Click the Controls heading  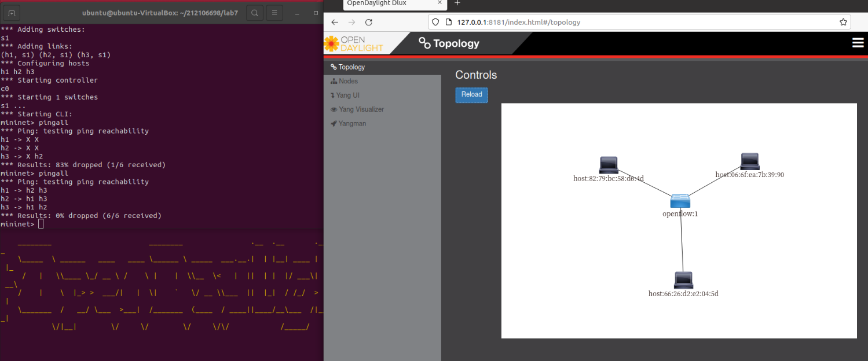(476, 75)
